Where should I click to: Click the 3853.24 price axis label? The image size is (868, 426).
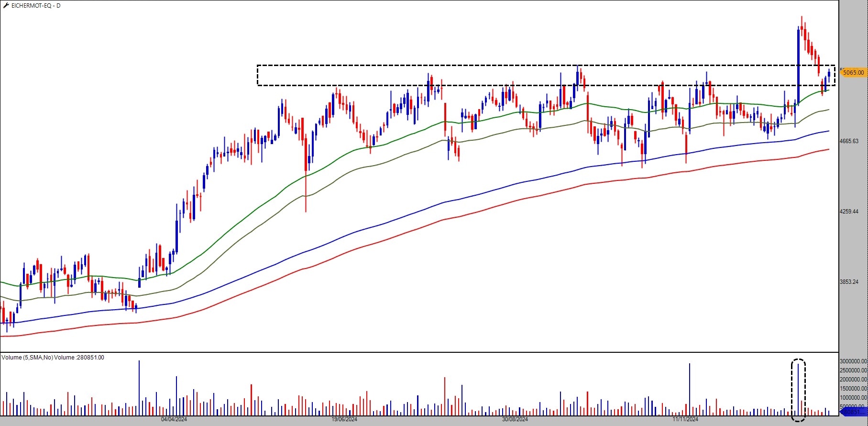tap(849, 282)
